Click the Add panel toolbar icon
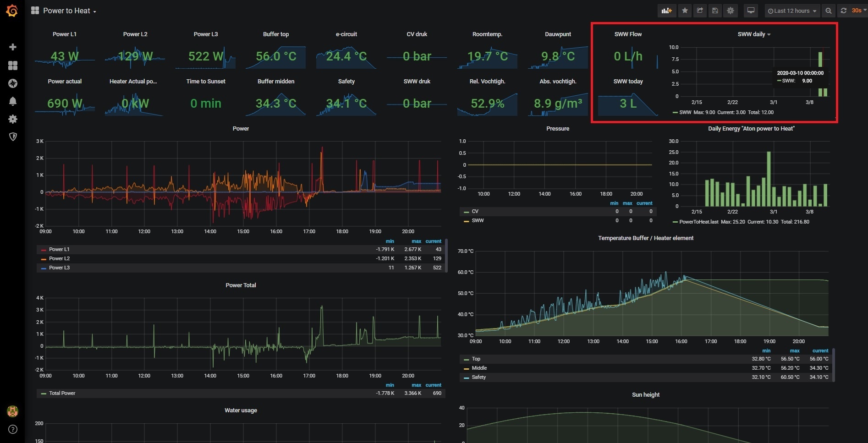 [667, 11]
